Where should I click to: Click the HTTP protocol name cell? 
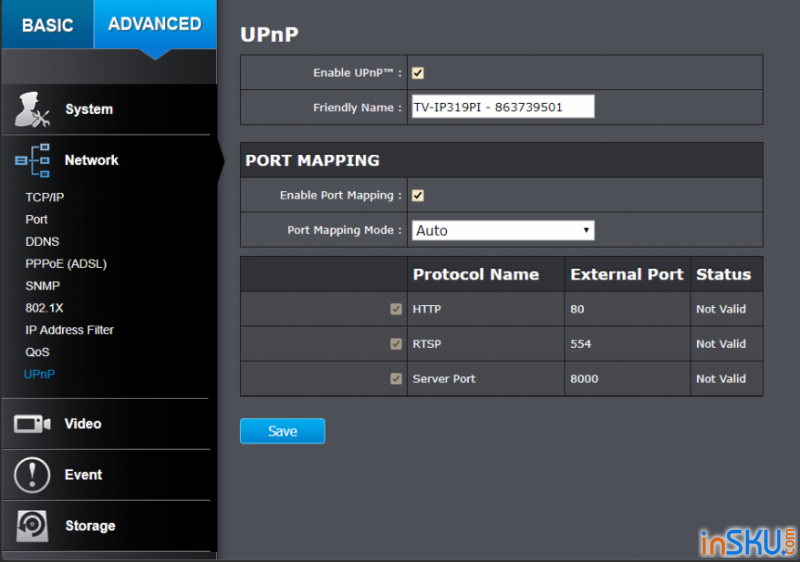(x=427, y=309)
